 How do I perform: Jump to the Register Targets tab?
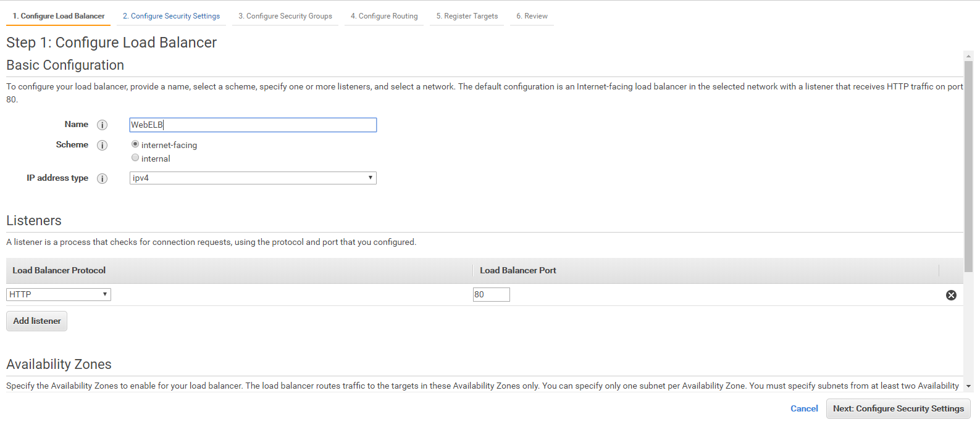point(467,16)
